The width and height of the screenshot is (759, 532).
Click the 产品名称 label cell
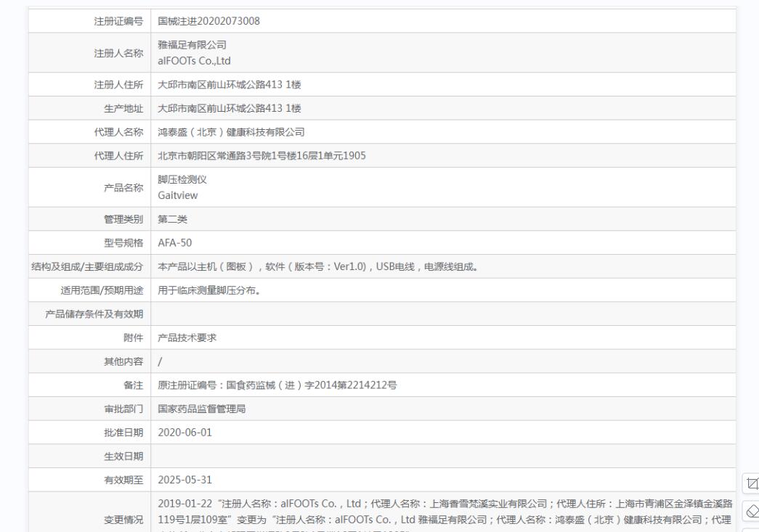coord(89,188)
